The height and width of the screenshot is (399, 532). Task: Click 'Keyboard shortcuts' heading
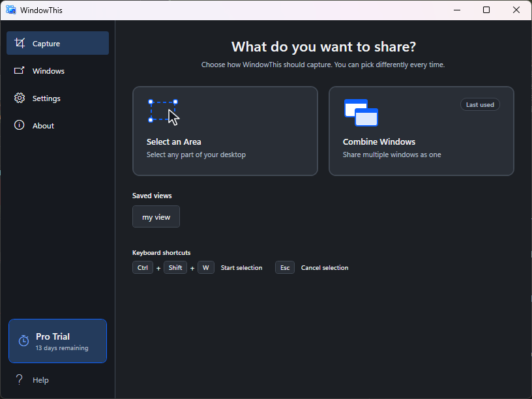tap(161, 253)
